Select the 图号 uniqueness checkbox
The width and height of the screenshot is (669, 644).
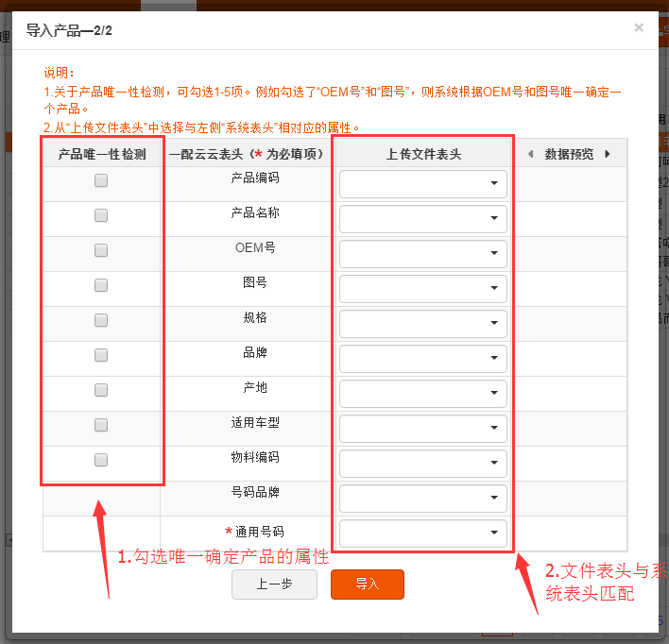(x=101, y=285)
